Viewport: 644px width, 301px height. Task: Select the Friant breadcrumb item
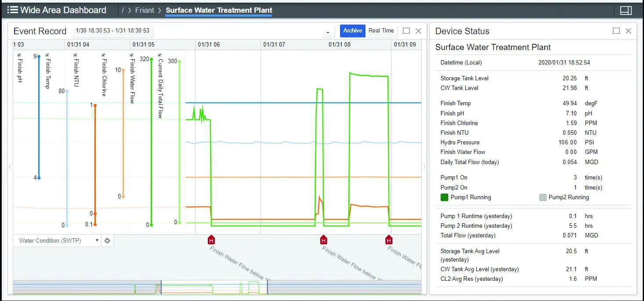point(145,10)
